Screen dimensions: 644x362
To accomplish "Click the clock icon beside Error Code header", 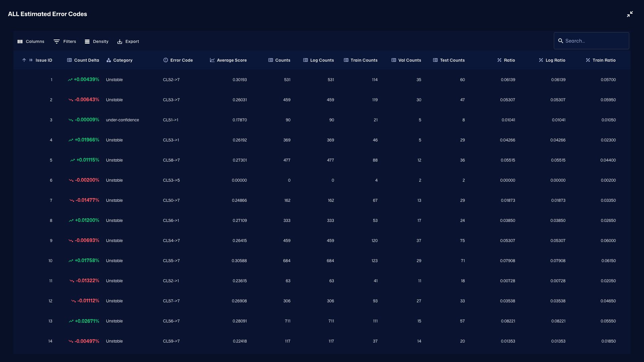I will pos(166,60).
